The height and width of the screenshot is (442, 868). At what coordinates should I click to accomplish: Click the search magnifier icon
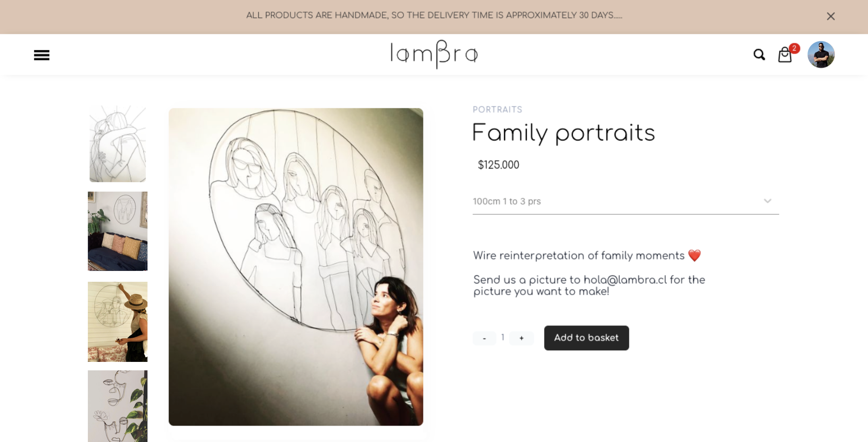tap(759, 55)
